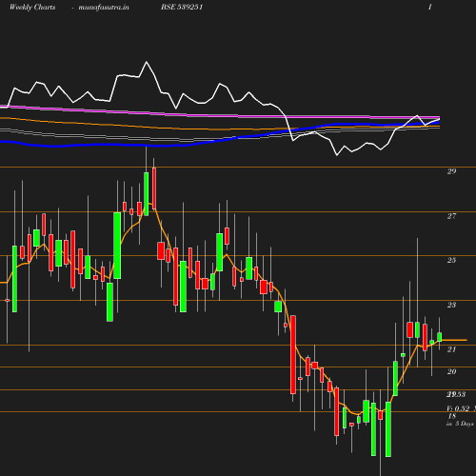Select the 20 price axis label
Image resolution: width=476 pixels, height=476 pixels.
(x=451, y=371)
